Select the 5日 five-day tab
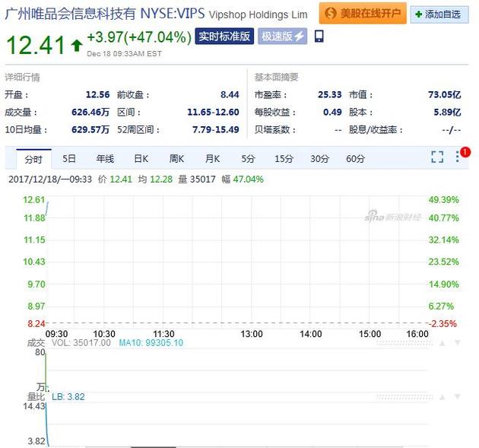Image resolution: width=479 pixels, height=448 pixels. tap(69, 159)
